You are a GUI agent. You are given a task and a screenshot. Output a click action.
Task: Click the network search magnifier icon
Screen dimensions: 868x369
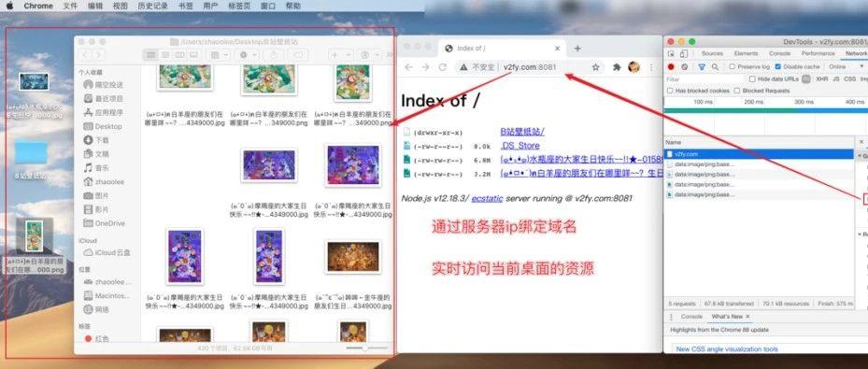tap(715, 67)
